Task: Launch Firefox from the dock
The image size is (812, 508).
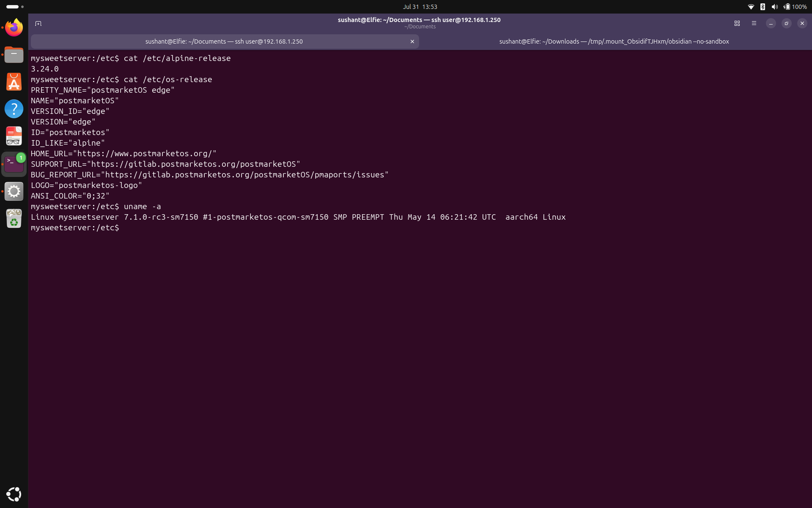Action: [x=14, y=28]
